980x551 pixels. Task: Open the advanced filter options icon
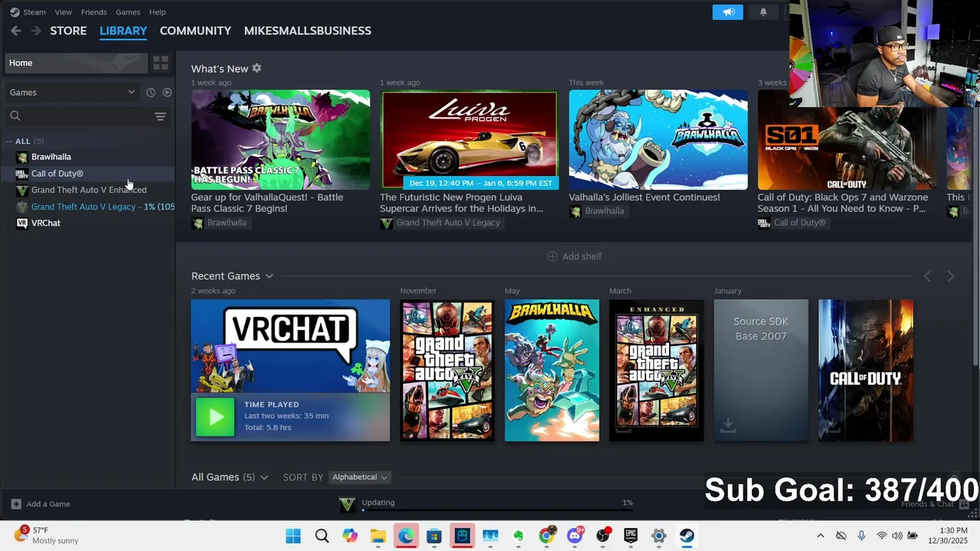(160, 116)
